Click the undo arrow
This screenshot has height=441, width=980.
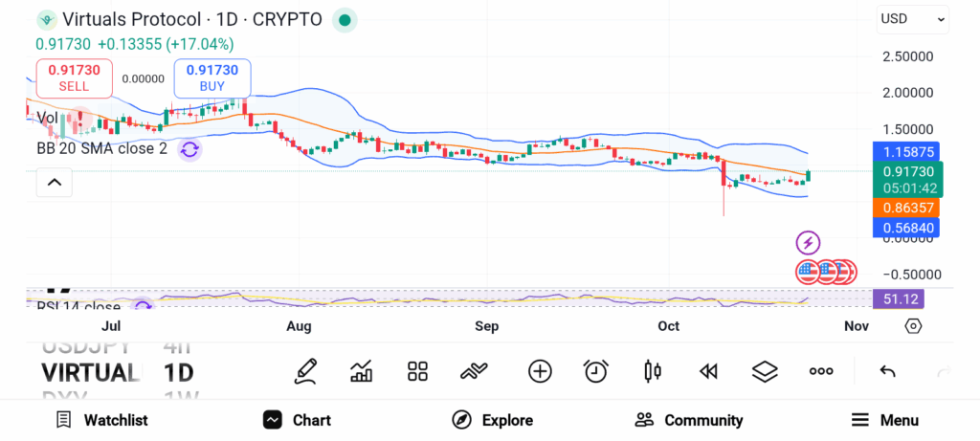[x=887, y=371]
